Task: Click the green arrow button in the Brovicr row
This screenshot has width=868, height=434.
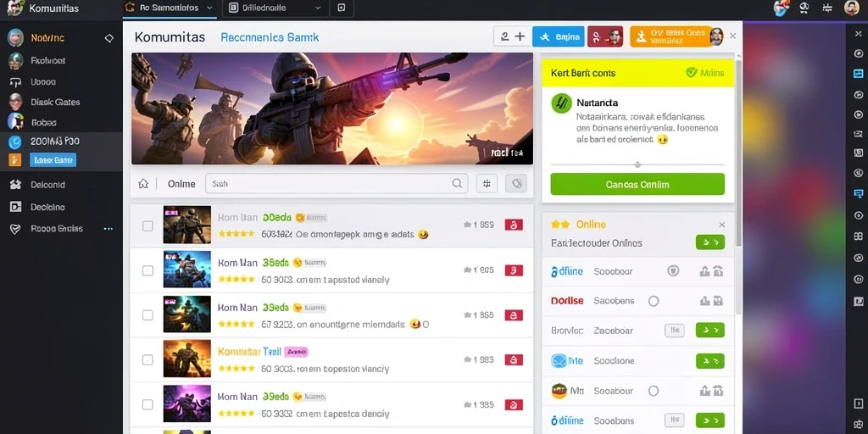Action: pos(710,331)
